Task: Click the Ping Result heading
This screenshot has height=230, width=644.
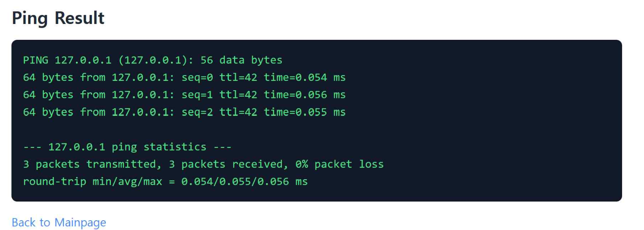Action: click(58, 18)
